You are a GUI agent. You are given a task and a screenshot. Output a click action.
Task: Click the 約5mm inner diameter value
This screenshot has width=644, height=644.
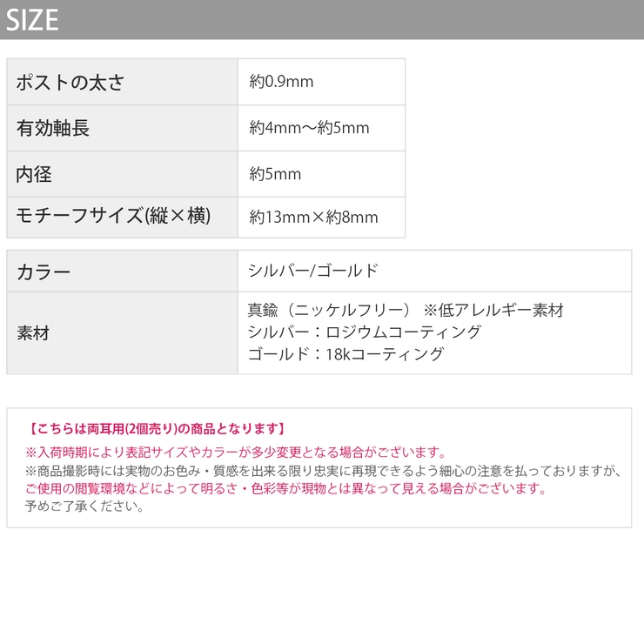(x=275, y=174)
